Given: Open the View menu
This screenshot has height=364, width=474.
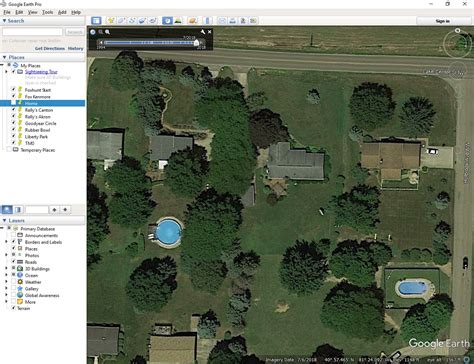Looking at the screenshot, I should (x=32, y=12).
